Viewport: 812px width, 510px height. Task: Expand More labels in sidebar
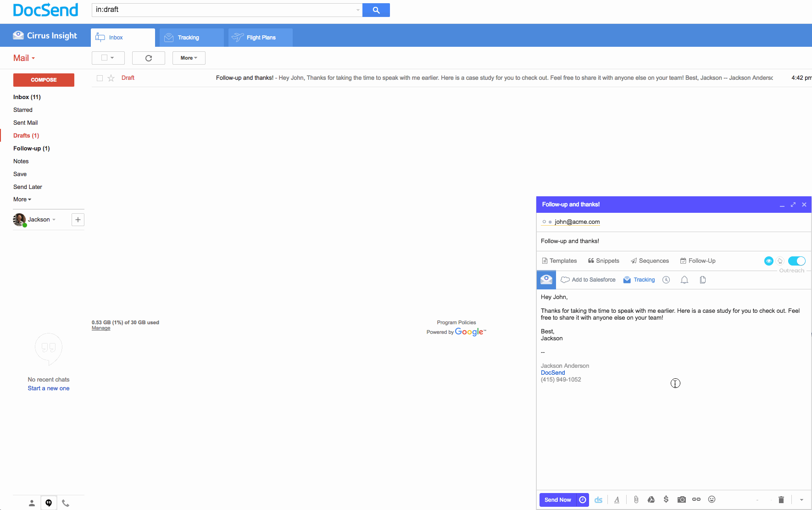22,200
